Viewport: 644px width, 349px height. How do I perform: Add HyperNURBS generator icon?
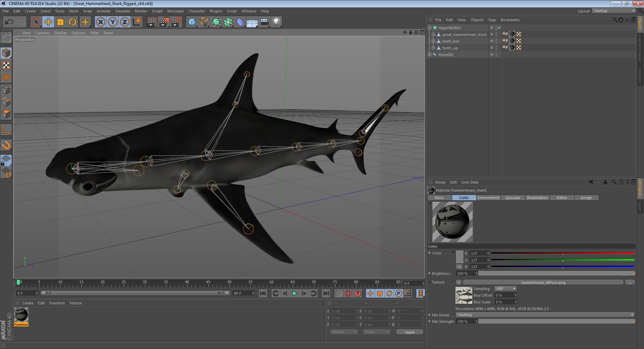coord(216,22)
